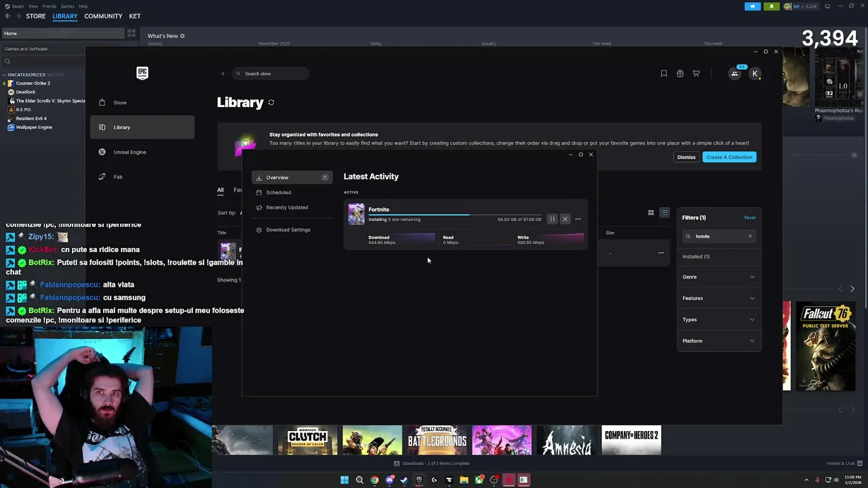
Task: Click the Fortnite install progress bar
Action: (x=454, y=215)
